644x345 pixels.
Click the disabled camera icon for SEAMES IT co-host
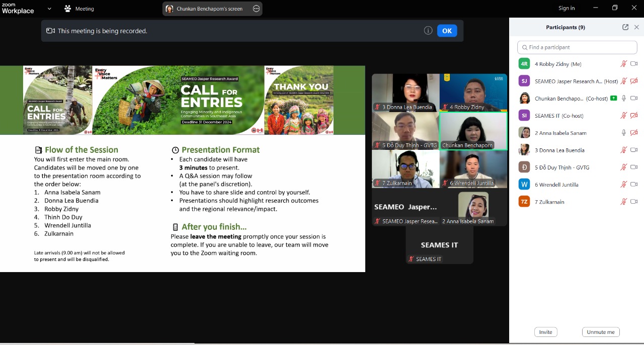tap(634, 116)
